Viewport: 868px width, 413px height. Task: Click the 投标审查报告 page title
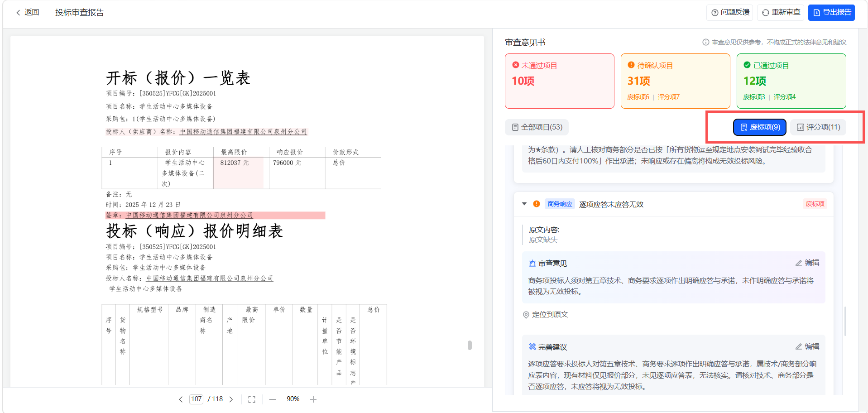[x=80, y=13]
